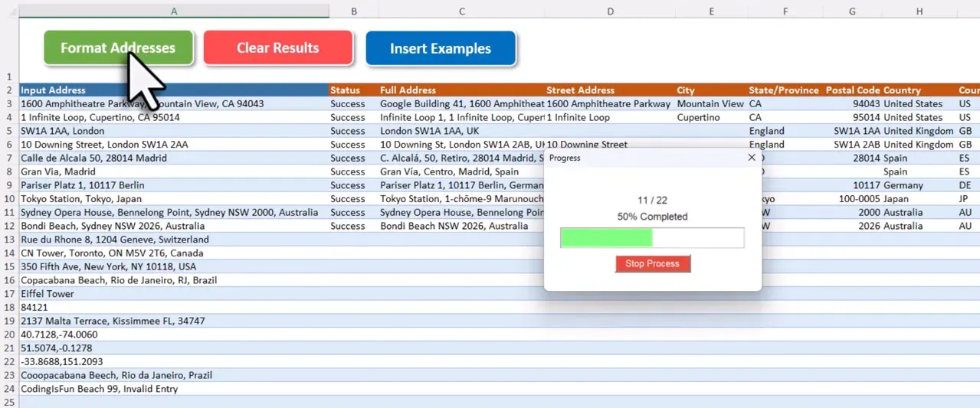Screen dimensions: 980x408
Task: Click the green Format Addresses button
Action: 118,47
